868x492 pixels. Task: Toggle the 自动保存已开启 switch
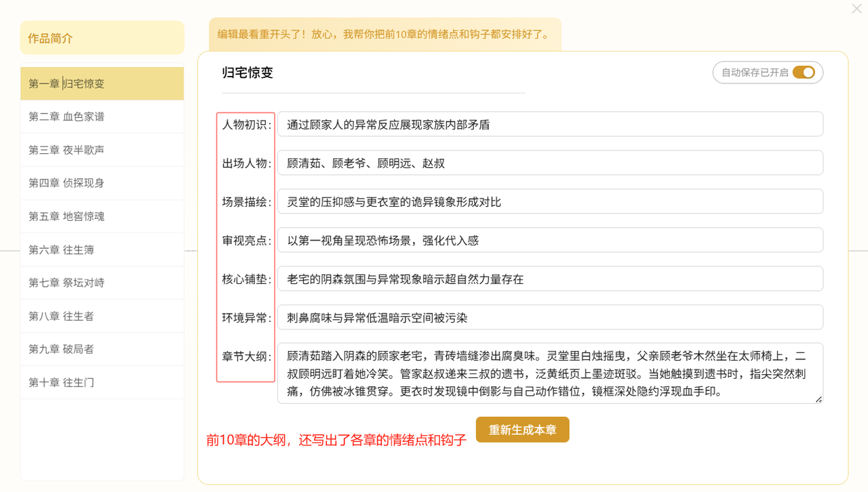(804, 73)
